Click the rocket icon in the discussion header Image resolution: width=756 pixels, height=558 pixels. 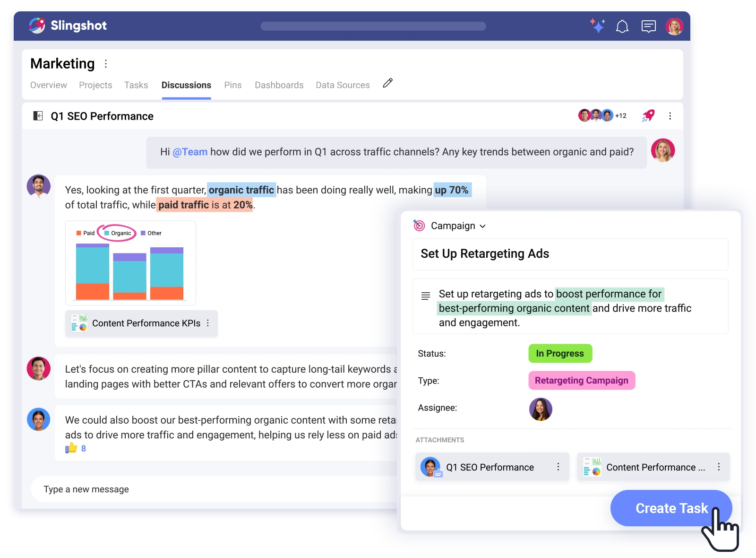647,115
